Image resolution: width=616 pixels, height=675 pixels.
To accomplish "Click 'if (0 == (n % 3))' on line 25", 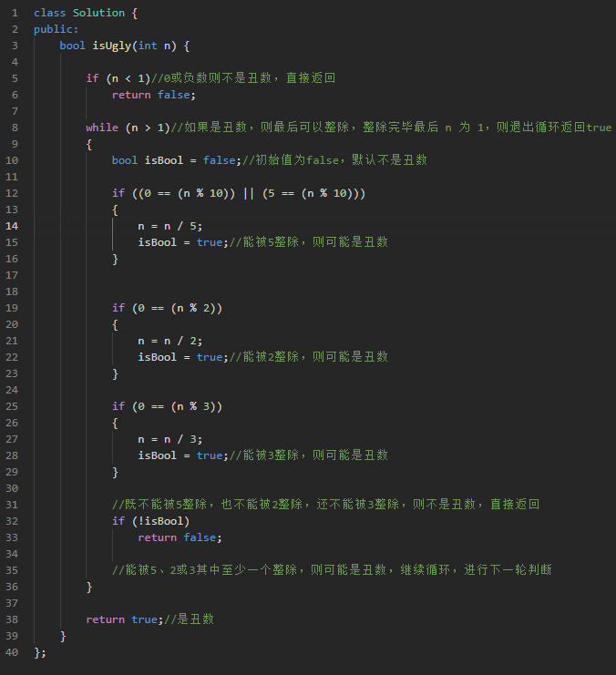I will point(167,406).
